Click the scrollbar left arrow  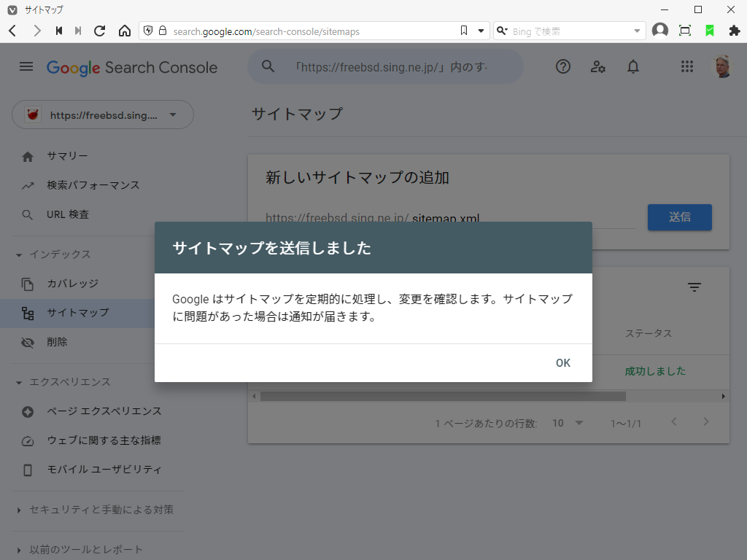point(254,396)
